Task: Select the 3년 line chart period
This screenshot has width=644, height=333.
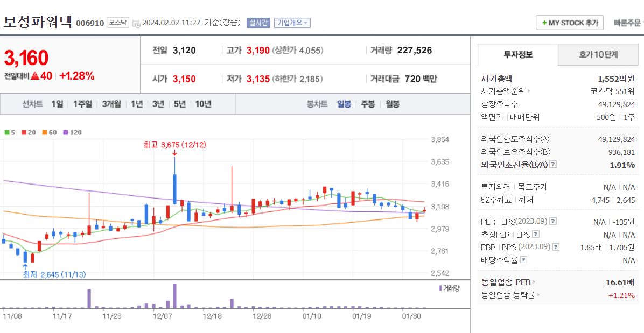Action: coord(158,104)
